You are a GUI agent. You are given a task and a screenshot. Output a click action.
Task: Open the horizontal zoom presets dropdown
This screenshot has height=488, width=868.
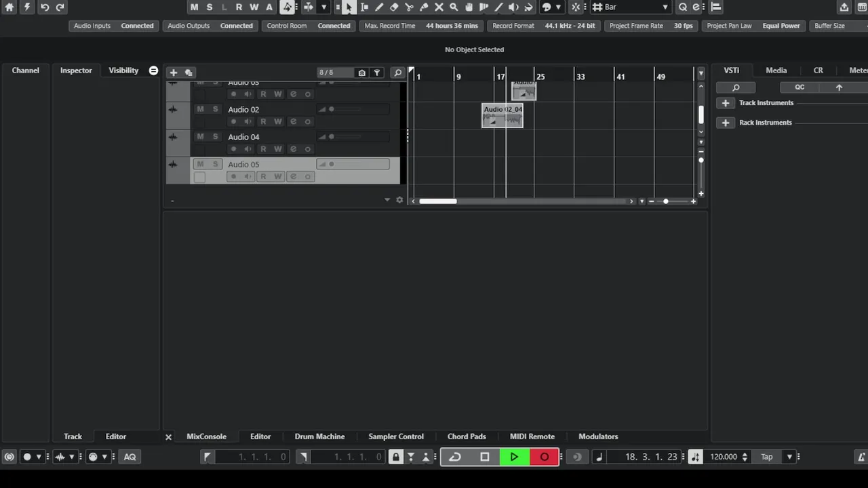[x=642, y=201]
